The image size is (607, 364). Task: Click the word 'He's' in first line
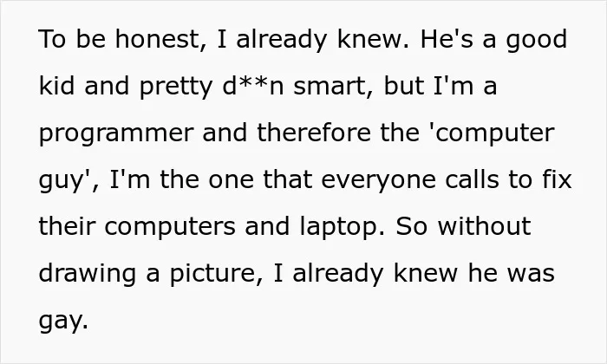tap(447, 39)
